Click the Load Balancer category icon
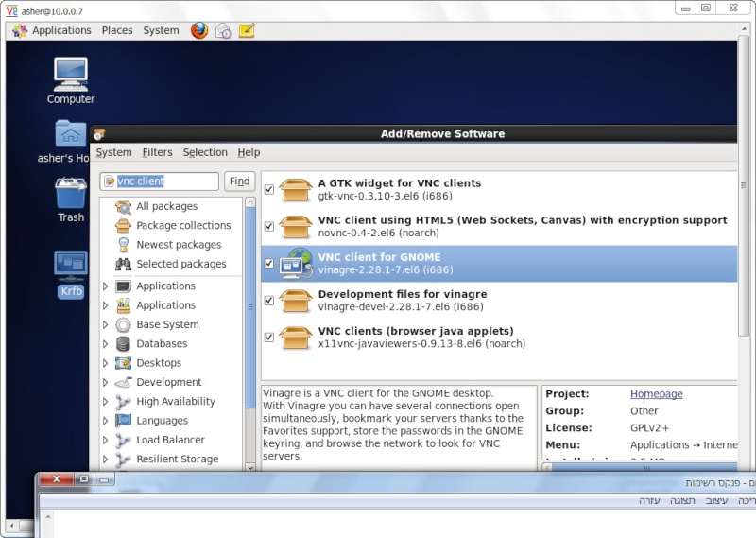 [x=124, y=440]
